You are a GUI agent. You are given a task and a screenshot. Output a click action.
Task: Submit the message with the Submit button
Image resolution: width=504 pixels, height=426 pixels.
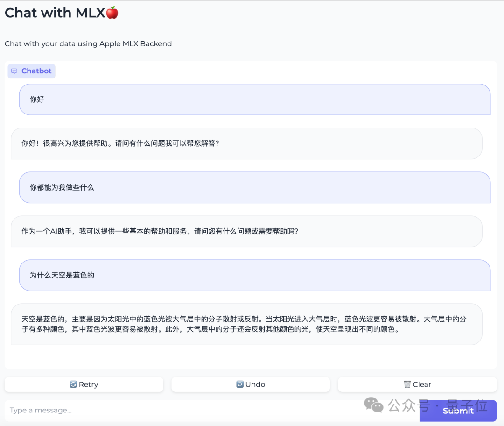pos(458,411)
